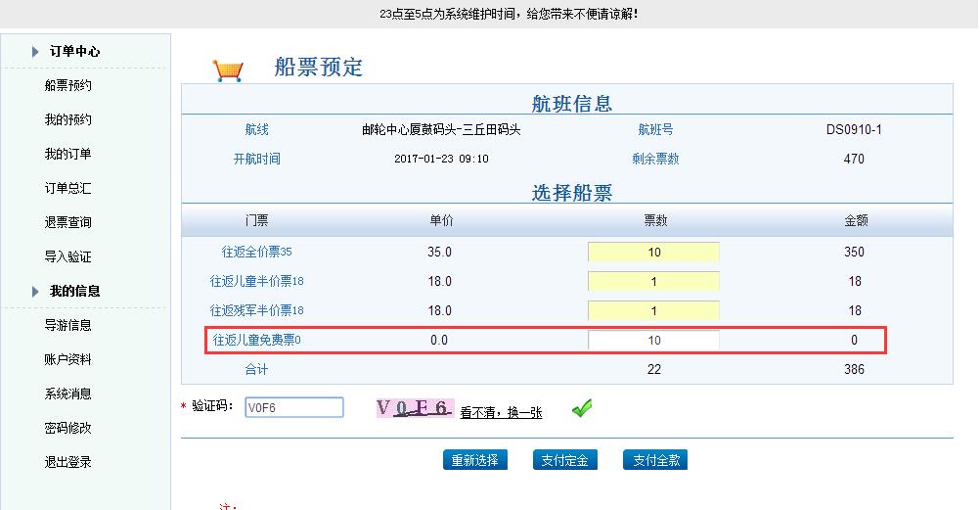Focus the 往返儿童免费票0 quantity field
980x510 pixels.
653,341
